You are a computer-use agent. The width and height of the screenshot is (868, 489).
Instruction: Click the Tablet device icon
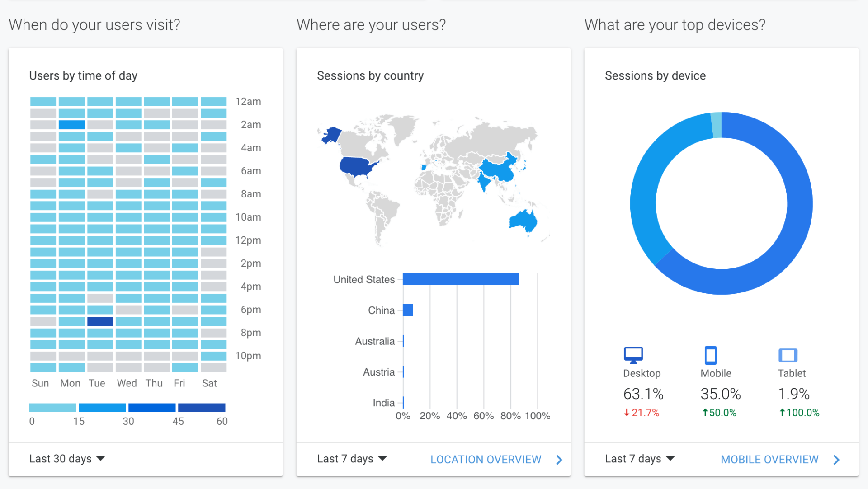pos(788,355)
